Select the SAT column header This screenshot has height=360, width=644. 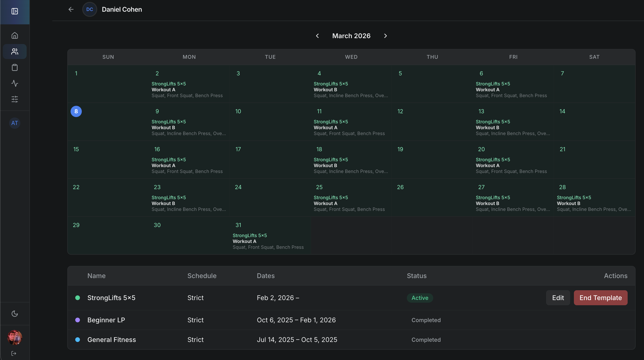point(594,57)
